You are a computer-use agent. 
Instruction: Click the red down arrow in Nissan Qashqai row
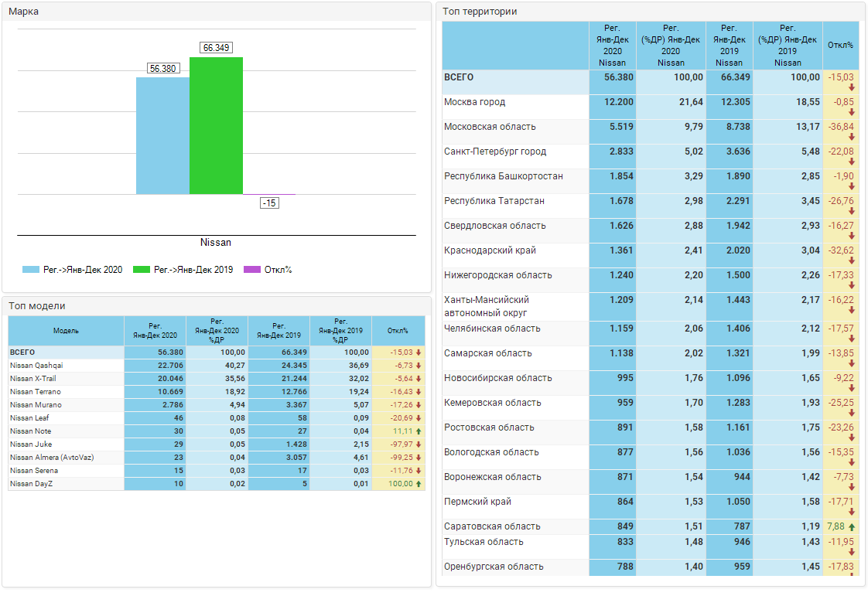[419, 366]
